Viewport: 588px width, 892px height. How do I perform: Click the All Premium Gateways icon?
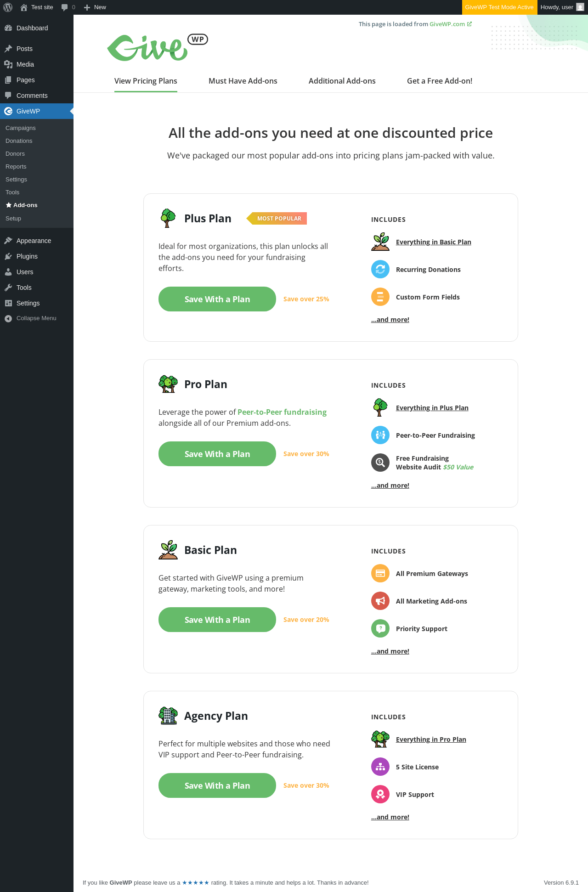[x=380, y=573]
